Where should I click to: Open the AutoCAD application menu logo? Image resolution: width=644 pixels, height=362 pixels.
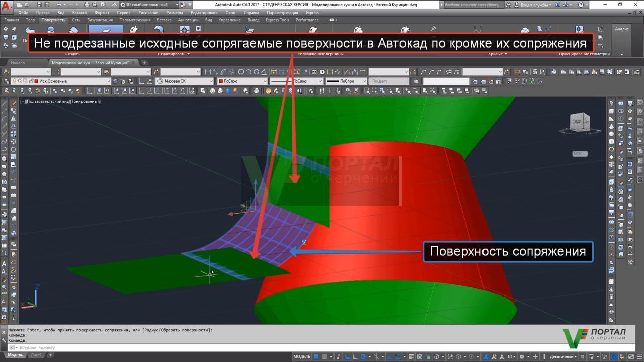pyautogui.click(x=6, y=7)
